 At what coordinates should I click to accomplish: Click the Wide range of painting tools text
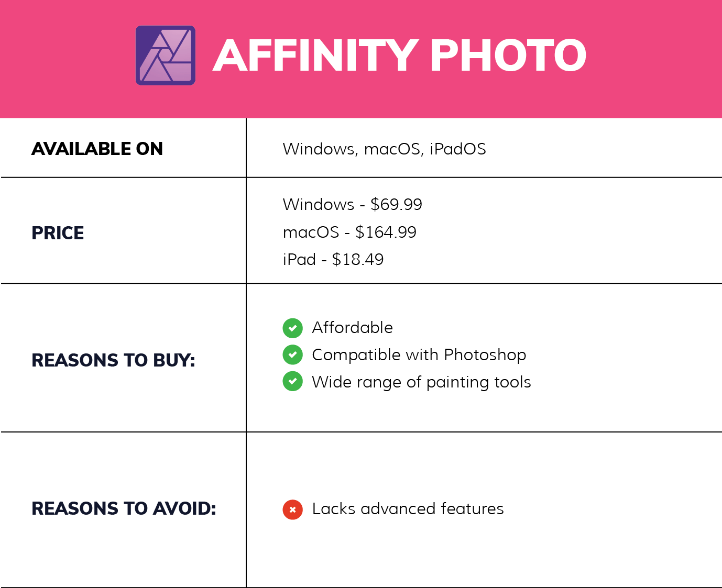pos(421,382)
